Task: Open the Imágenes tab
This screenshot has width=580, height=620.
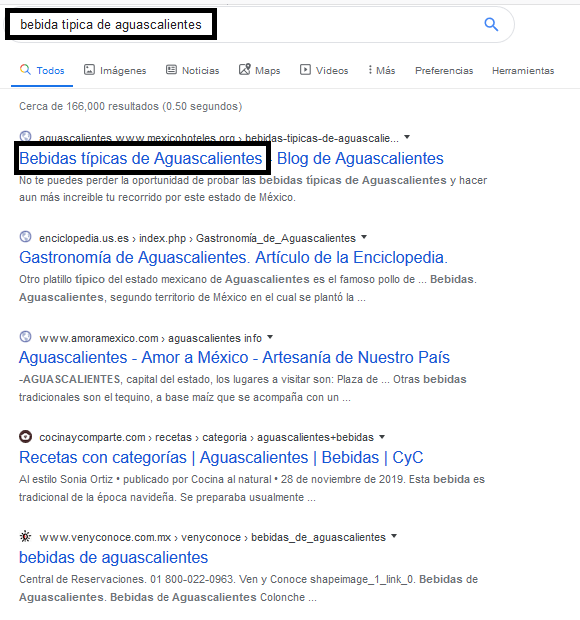Action: pyautogui.click(x=115, y=70)
